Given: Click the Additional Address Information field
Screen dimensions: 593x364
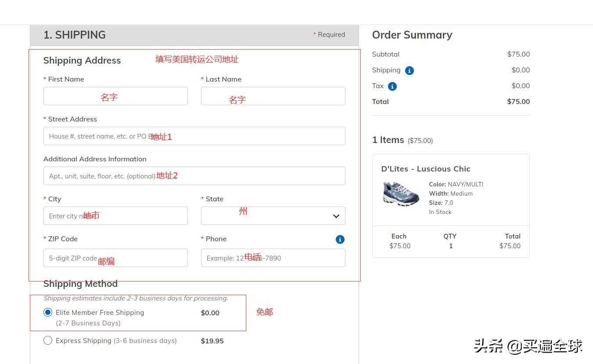Looking at the screenshot, I should [x=194, y=175].
